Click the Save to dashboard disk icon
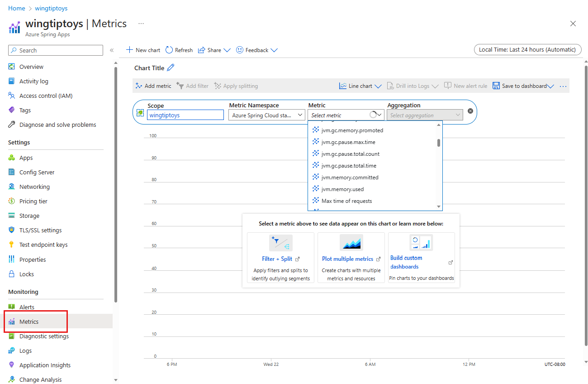 point(496,86)
